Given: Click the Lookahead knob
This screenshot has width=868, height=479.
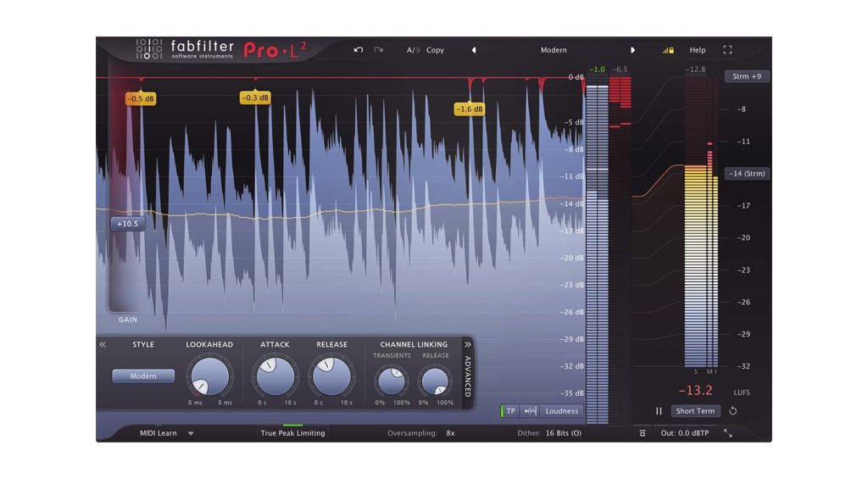Looking at the screenshot, I should 210,376.
